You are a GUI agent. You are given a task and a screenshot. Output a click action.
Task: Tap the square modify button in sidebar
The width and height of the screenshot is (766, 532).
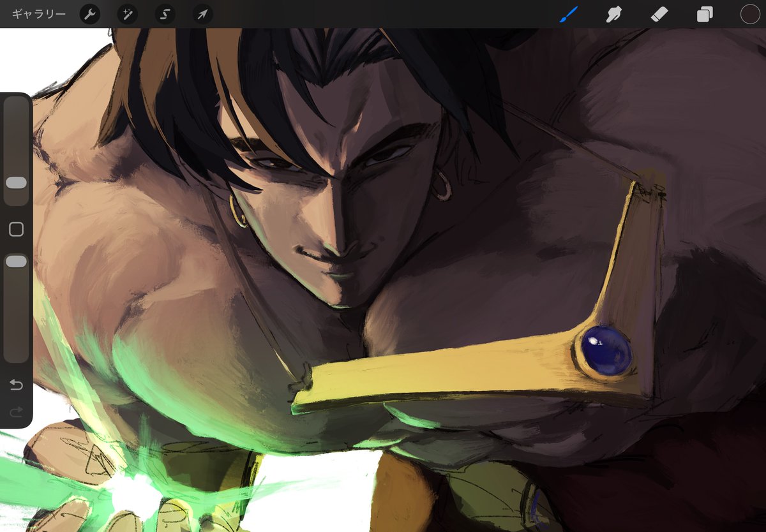(x=16, y=230)
